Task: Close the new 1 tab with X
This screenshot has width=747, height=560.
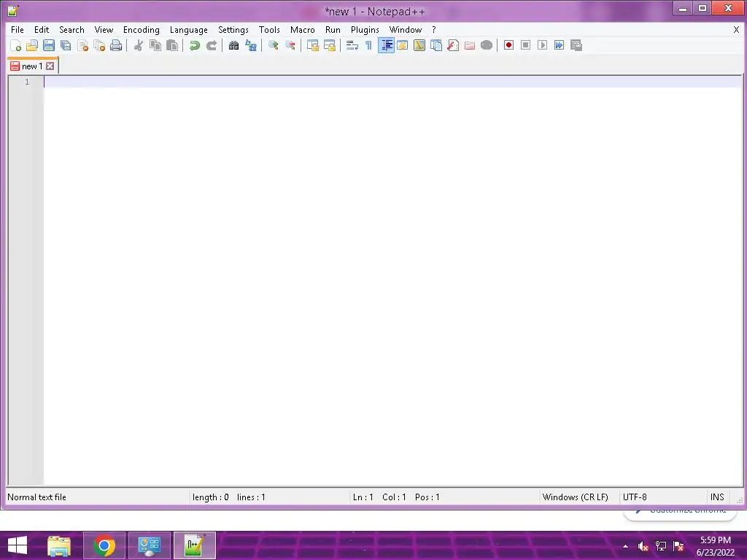Action: click(x=50, y=66)
